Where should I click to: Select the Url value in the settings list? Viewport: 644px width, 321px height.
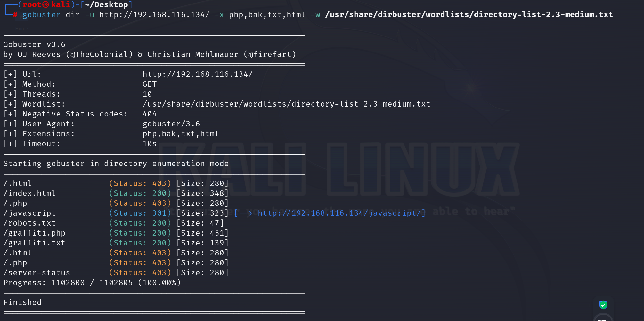tap(198, 74)
